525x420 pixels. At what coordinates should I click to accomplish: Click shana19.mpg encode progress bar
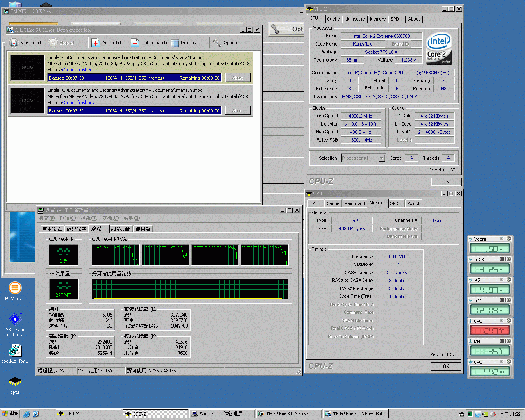(135, 110)
